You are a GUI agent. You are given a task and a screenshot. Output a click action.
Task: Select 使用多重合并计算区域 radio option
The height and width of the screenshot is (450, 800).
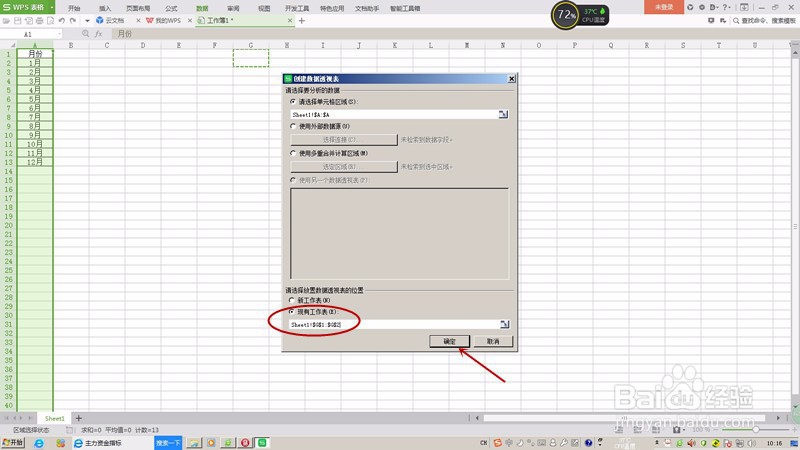point(293,153)
